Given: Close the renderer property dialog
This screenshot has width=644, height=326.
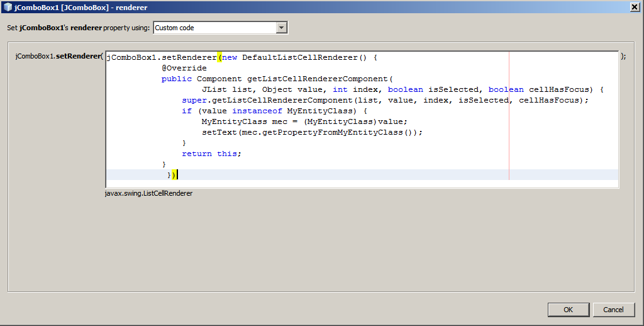Looking at the screenshot, I should point(635,6).
